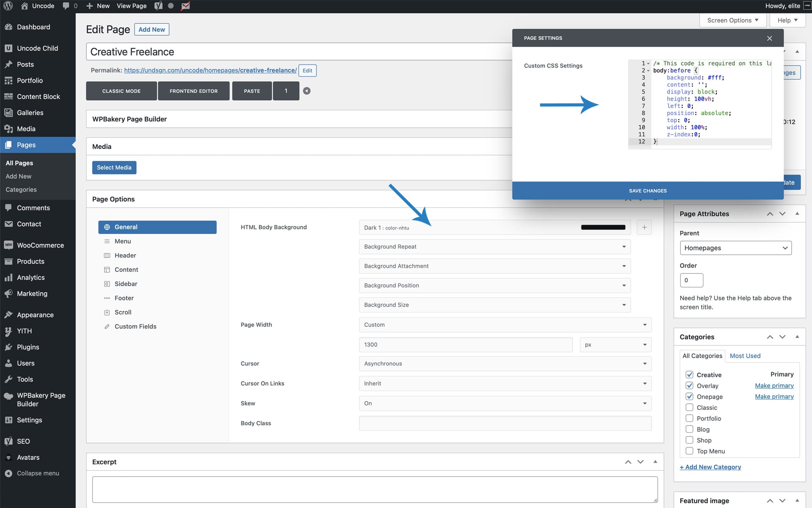812x508 pixels.
Task: Click the comments bubble in admin bar
Action: click(66, 6)
